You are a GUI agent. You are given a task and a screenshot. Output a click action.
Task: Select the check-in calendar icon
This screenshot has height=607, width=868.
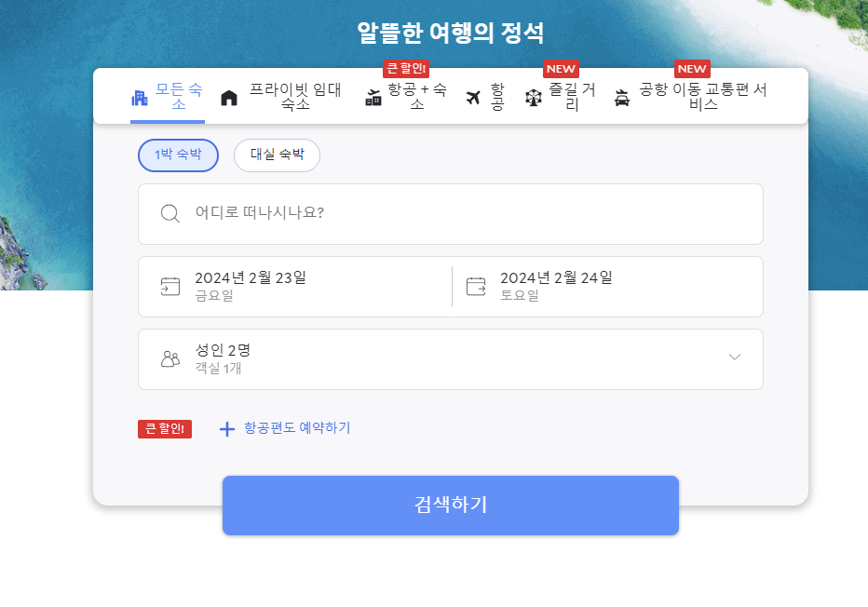click(170, 286)
